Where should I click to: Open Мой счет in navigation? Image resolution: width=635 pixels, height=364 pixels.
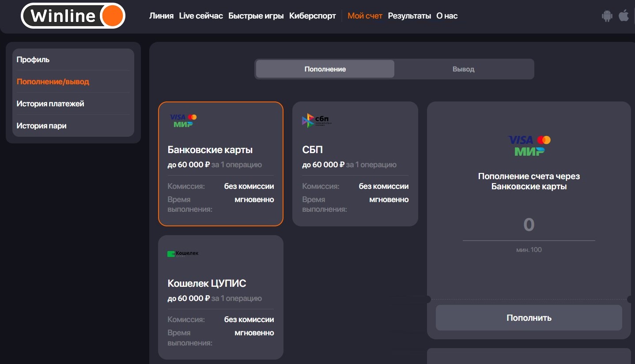(365, 16)
